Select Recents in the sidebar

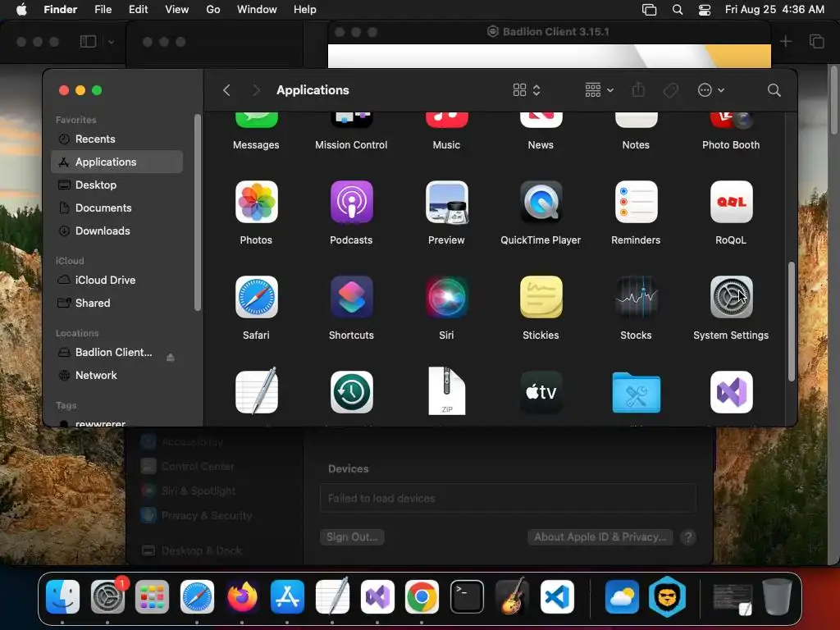click(x=116, y=139)
